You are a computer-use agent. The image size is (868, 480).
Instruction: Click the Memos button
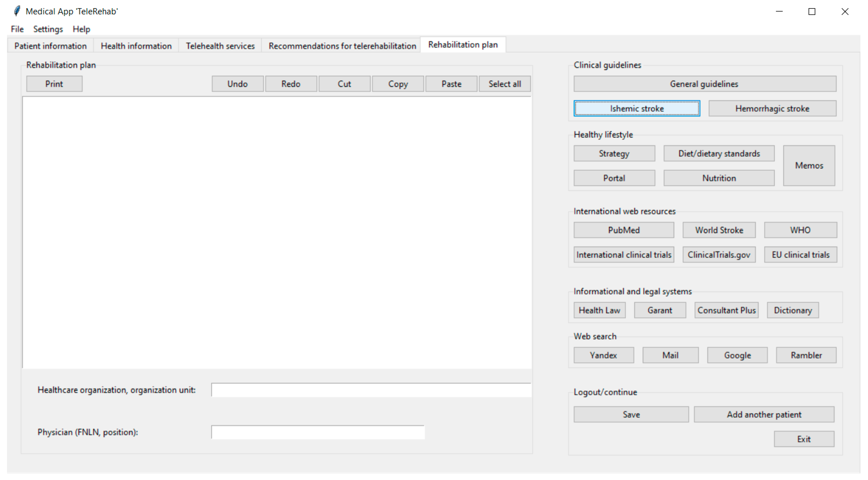[x=809, y=165]
